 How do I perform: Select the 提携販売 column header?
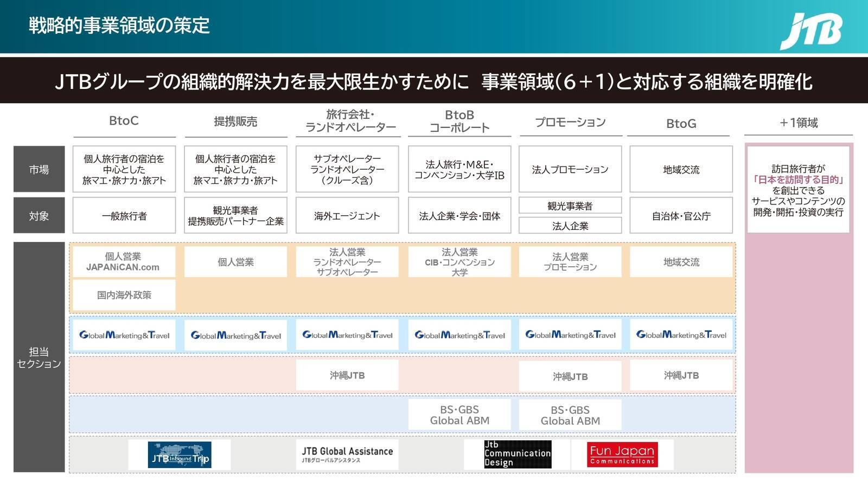[235, 121]
